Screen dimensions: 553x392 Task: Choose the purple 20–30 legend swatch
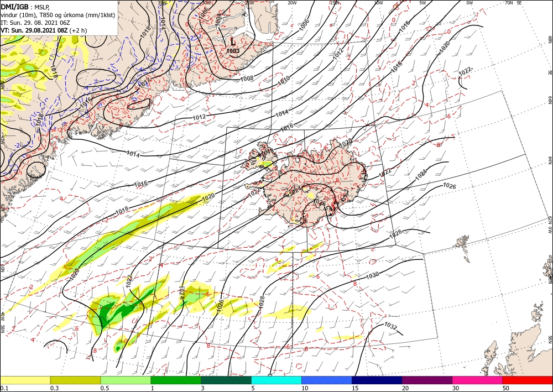(427, 380)
